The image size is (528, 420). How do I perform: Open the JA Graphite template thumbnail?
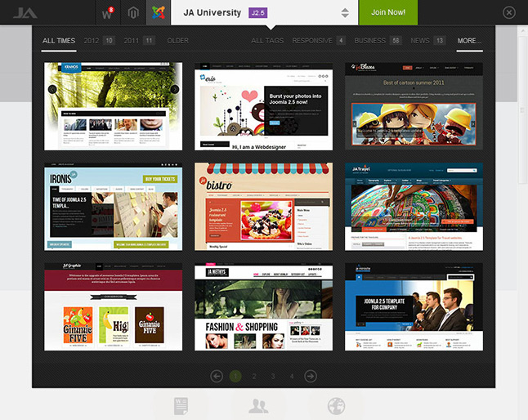[x=113, y=307]
